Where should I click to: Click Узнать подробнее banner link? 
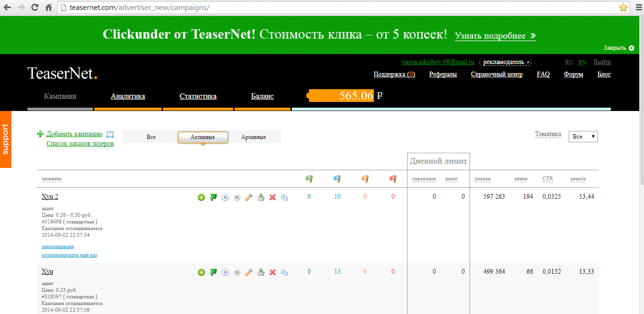coord(495,36)
